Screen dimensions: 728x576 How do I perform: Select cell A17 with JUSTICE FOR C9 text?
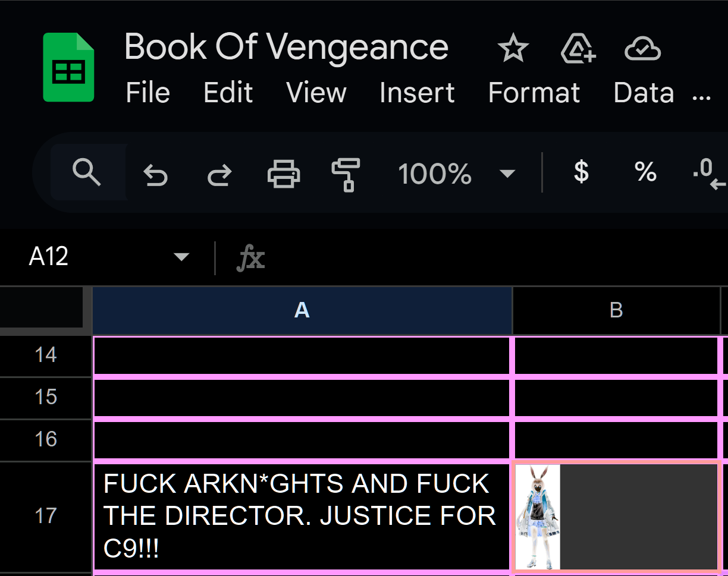coord(302,516)
